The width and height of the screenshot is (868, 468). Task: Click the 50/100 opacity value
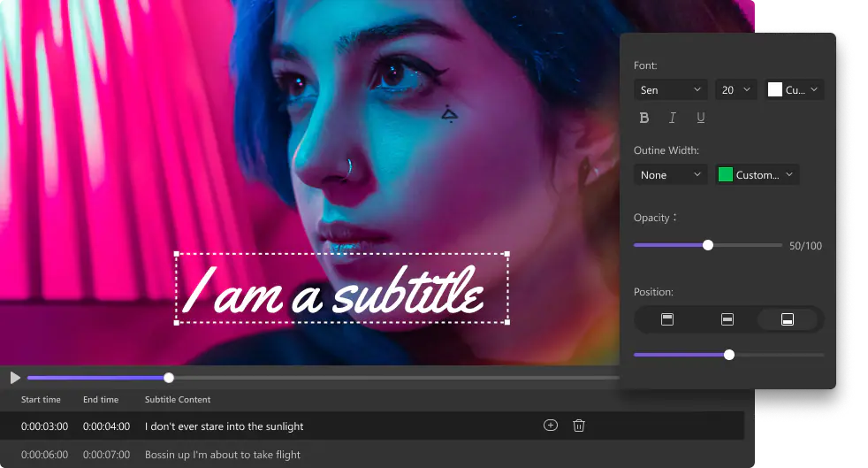click(805, 245)
